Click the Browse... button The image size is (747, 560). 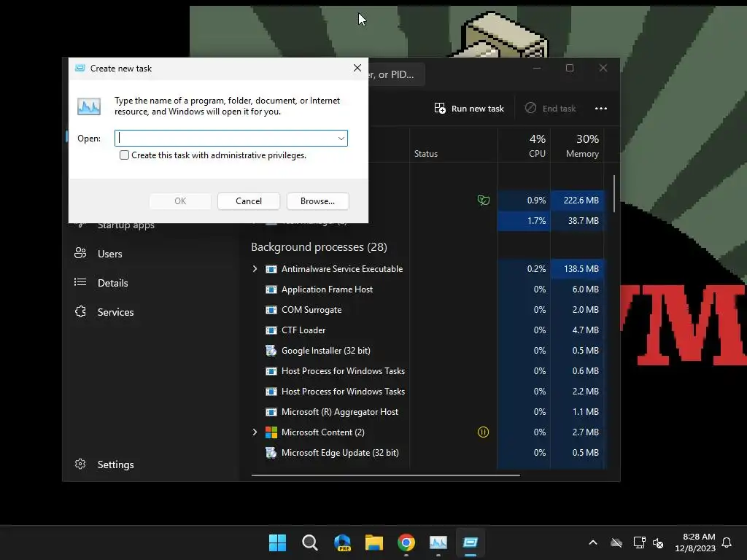[318, 201]
